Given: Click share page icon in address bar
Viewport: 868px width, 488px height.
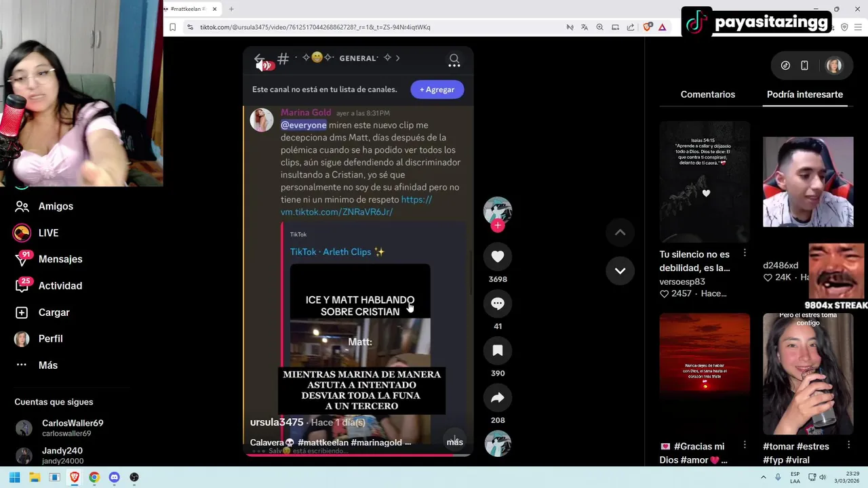Looking at the screenshot, I should tap(631, 27).
